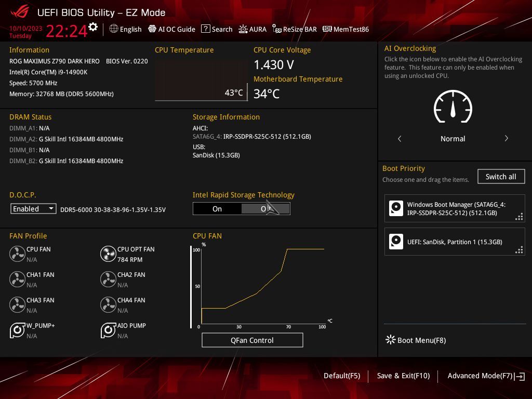
Task: Click the CHA2 FAN icon
Action: click(108, 279)
